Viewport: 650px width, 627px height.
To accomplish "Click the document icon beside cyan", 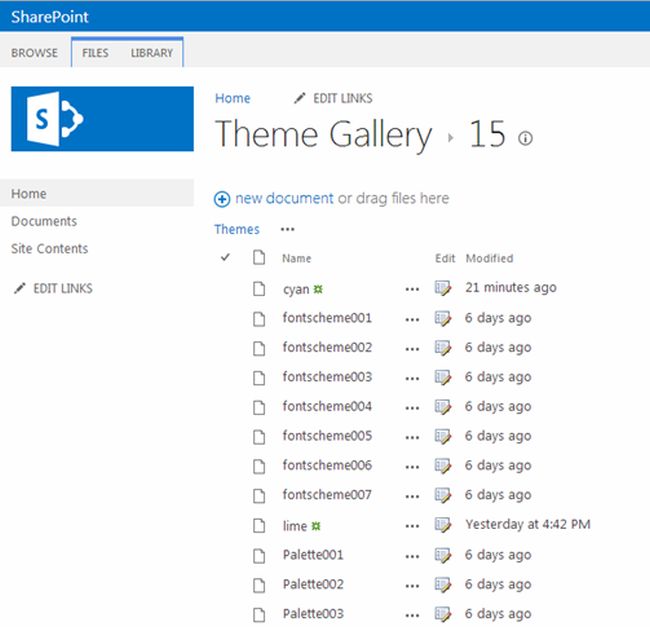I will coord(259,289).
